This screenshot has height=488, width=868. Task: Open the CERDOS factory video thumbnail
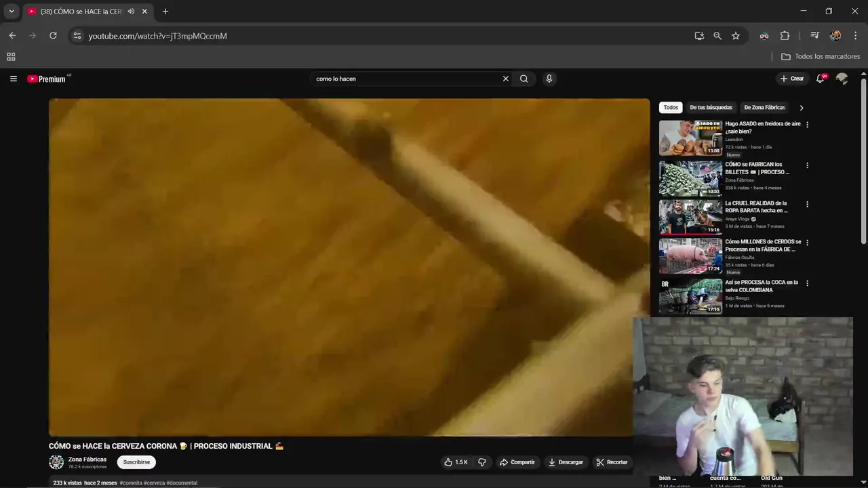690,256
